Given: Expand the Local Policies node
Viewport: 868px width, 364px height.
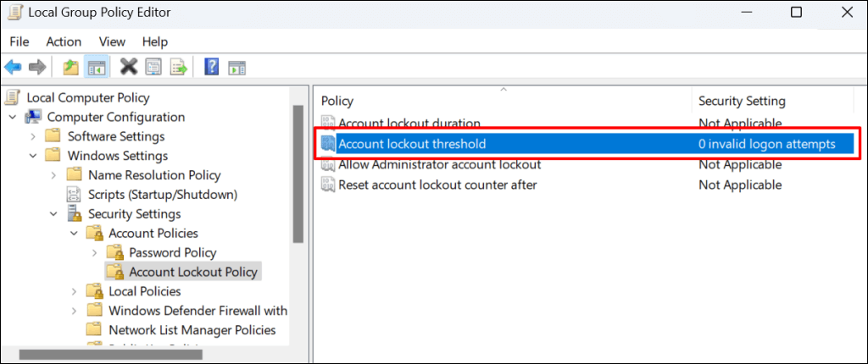Looking at the screenshot, I should [x=74, y=291].
